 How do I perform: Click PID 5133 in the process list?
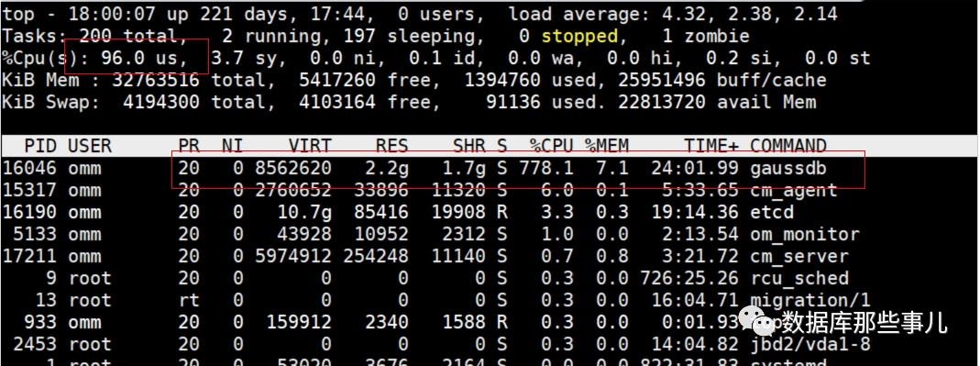click(x=35, y=235)
